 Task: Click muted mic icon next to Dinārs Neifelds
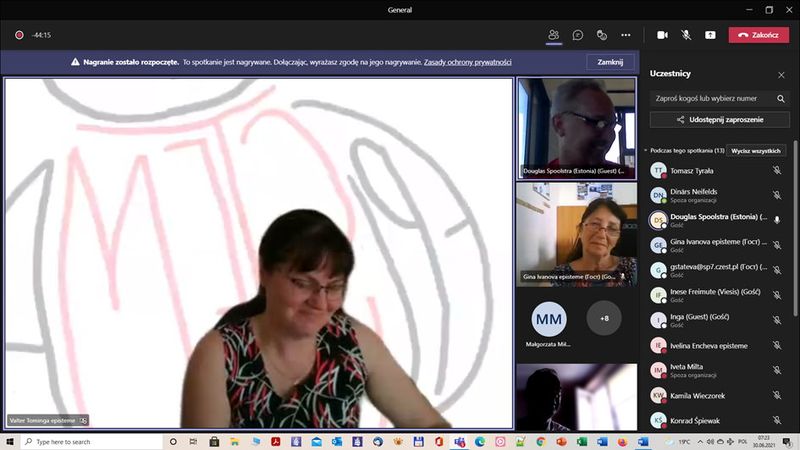click(777, 195)
